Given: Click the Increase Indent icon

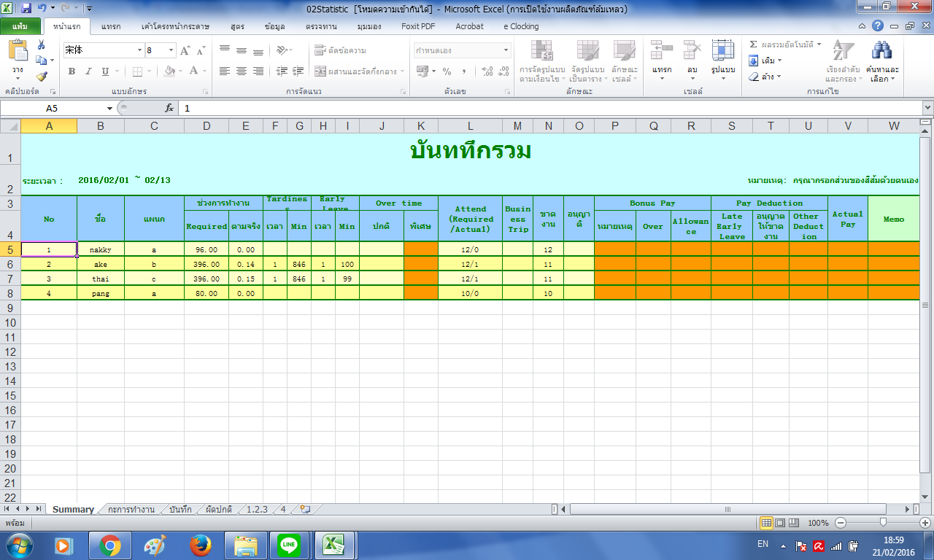Looking at the screenshot, I should pos(298,71).
